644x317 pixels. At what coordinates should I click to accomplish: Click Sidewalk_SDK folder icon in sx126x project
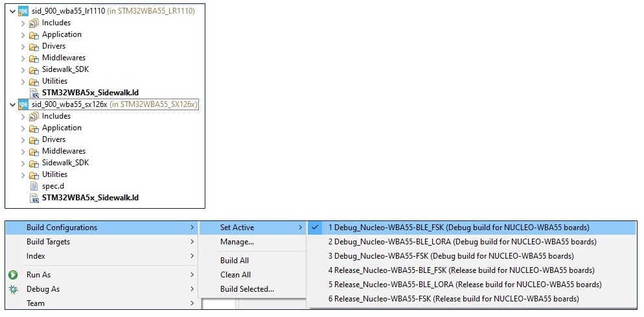coord(34,163)
